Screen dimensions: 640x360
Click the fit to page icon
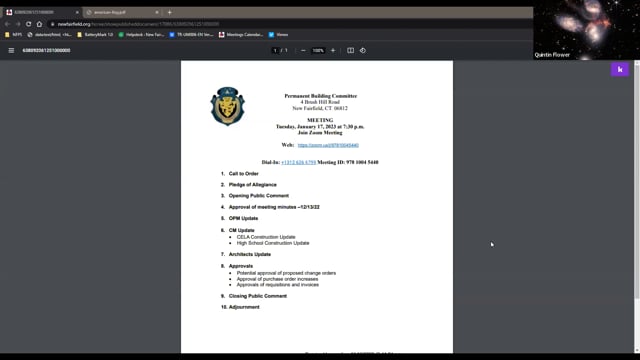pos(350,51)
